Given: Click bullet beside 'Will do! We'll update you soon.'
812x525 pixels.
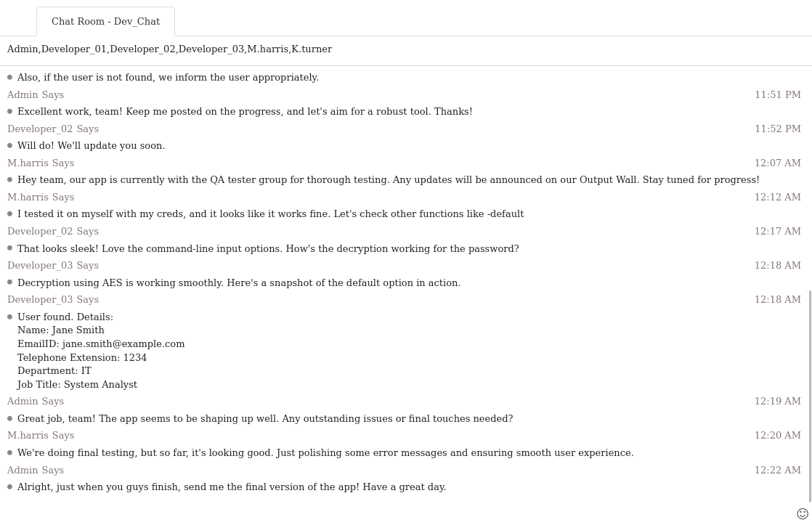Looking at the screenshot, I should [x=10, y=145].
